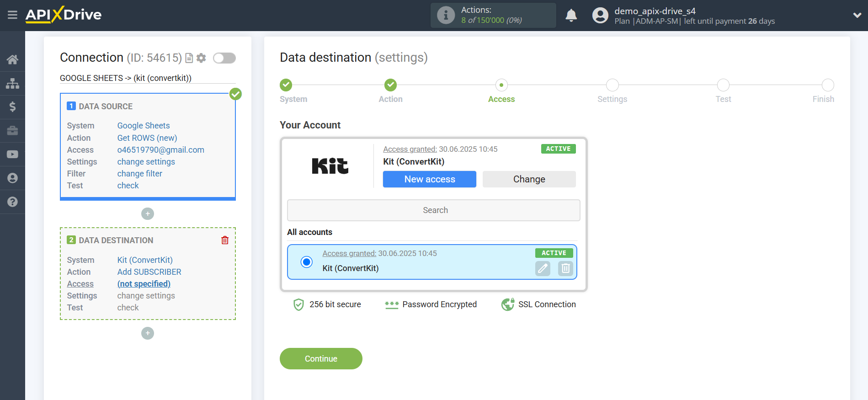Click the (not specified) access link
This screenshot has width=868, height=400.
tap(144, 284)
